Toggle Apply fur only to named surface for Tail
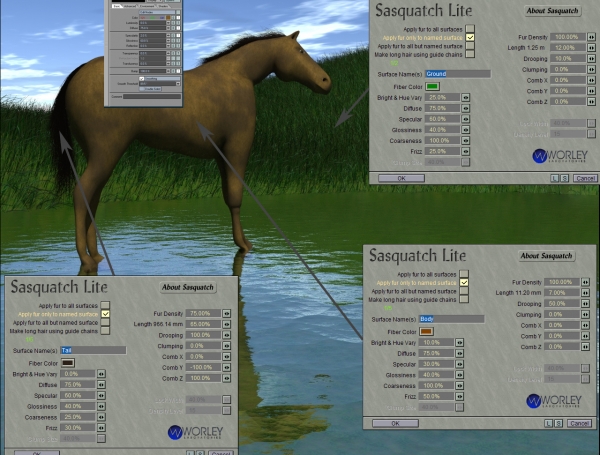 tap(105, 313)
